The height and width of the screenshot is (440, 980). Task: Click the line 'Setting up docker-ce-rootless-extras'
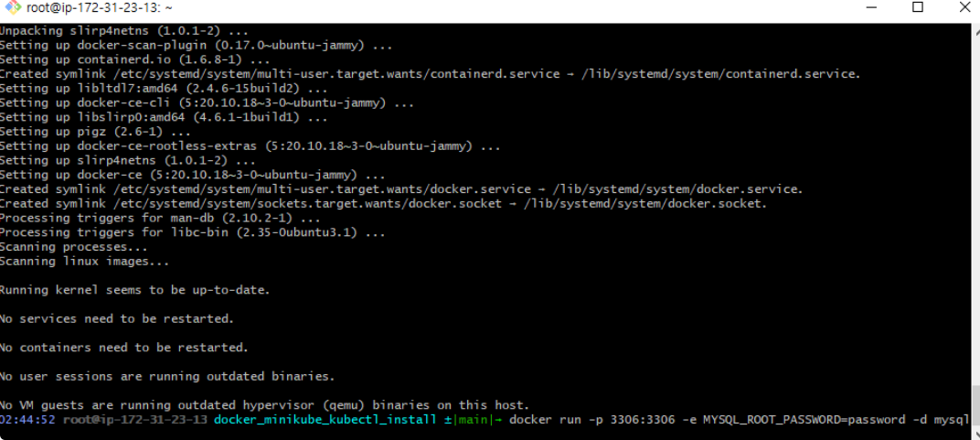250,145
